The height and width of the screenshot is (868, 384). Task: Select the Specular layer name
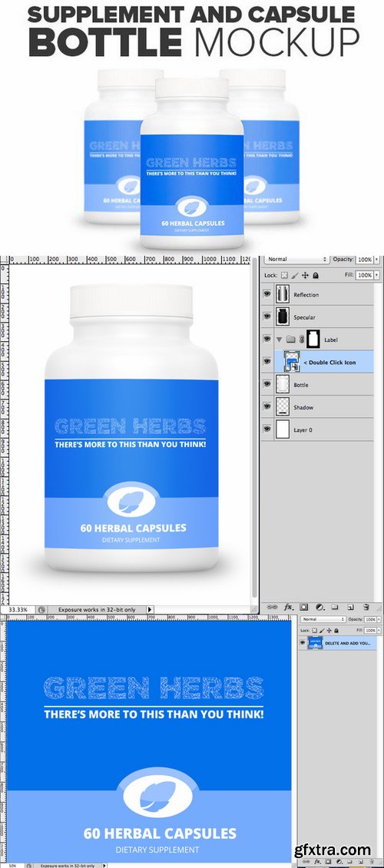click(x=304, y=318)
